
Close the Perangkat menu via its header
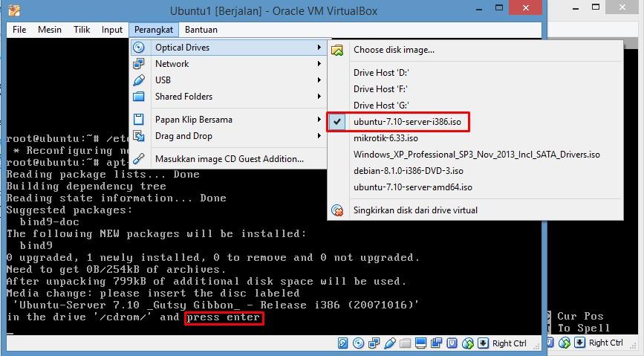(x=154, y=30)
